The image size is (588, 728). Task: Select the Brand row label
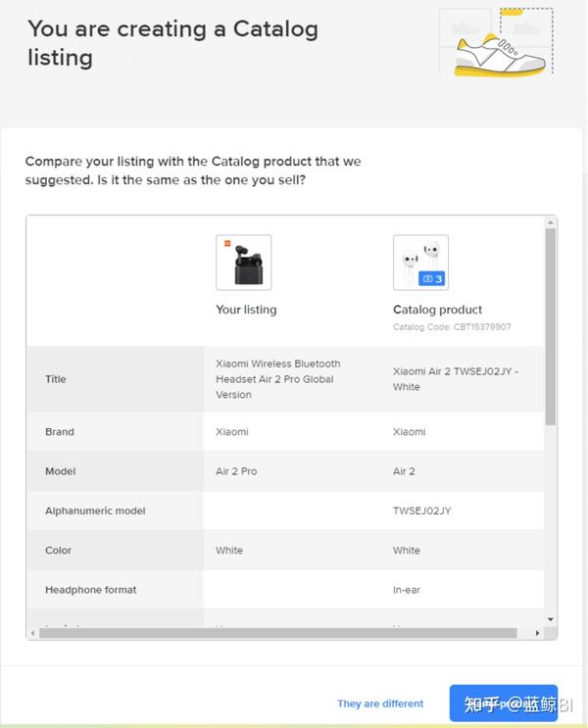coord(60,432)
